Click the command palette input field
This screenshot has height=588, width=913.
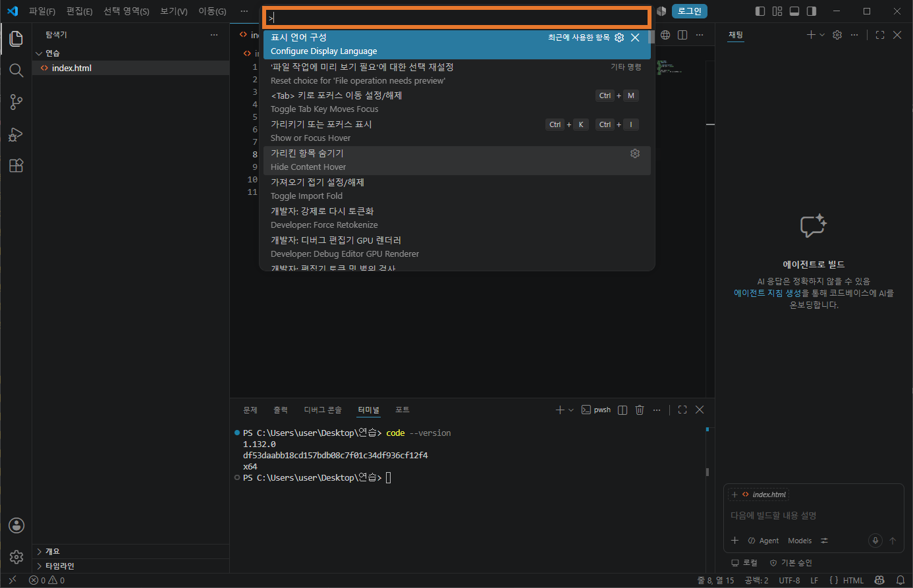click(456, 18)
